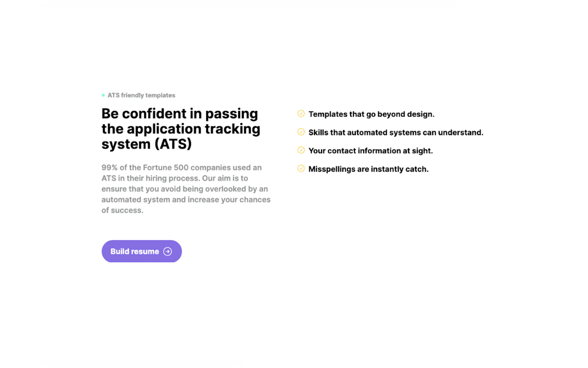Click the Build resume button
Viewport: 588px width, 368px height.
(141, 251)
